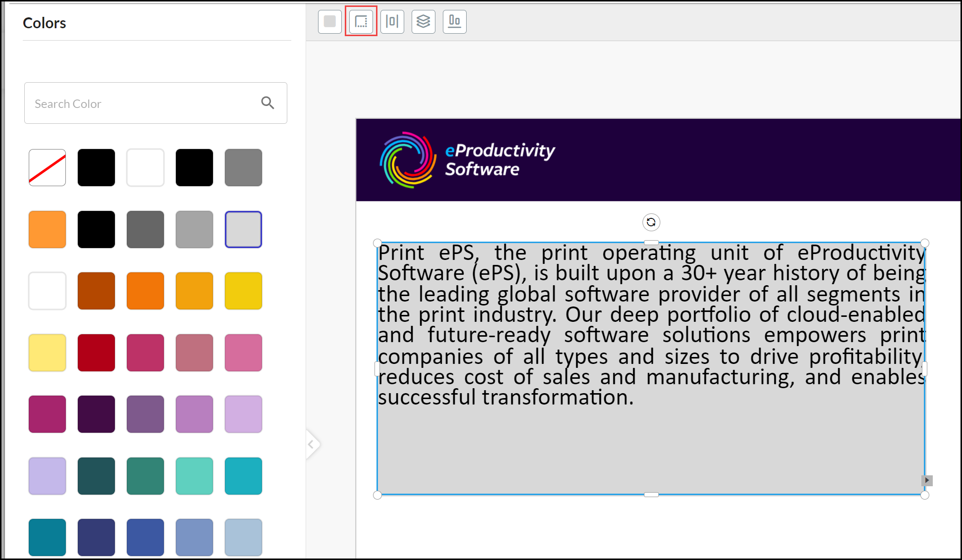Click the align bottom toolbar icon
The height and width of the screenshot is (560, 962).
(x=455, y=21)
